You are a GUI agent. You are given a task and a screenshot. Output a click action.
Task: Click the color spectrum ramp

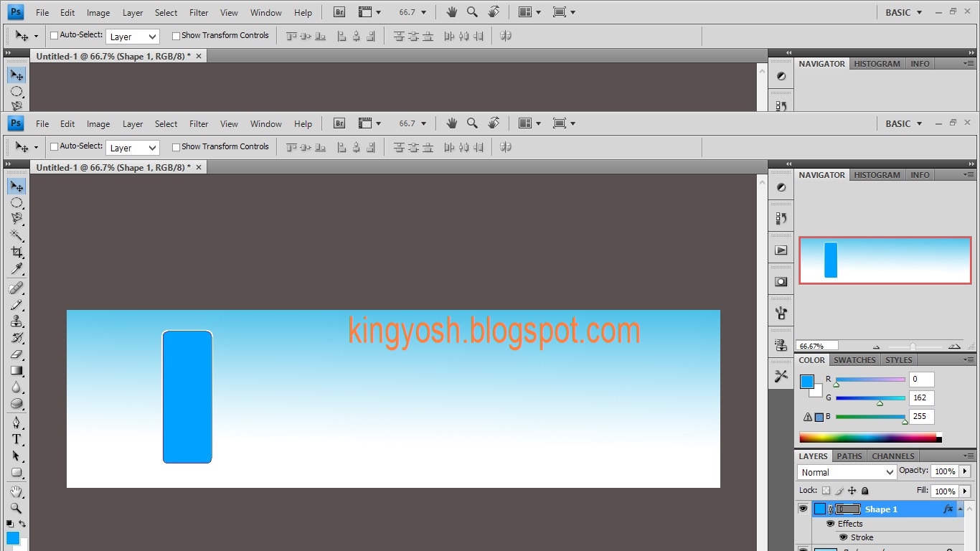tap(870, 438)
